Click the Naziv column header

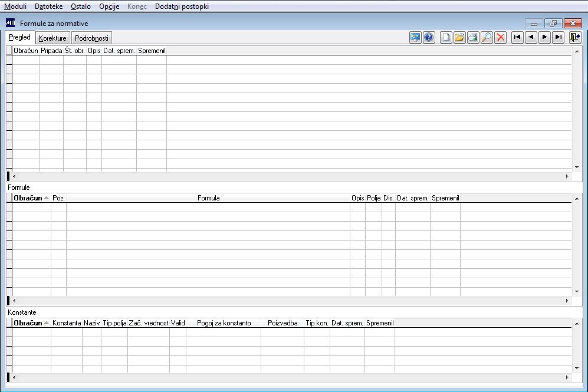[x=91, y=322]
